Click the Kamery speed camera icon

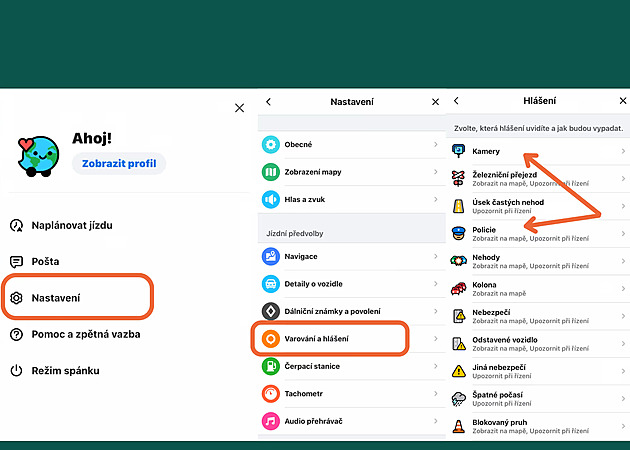coord(459,152)
